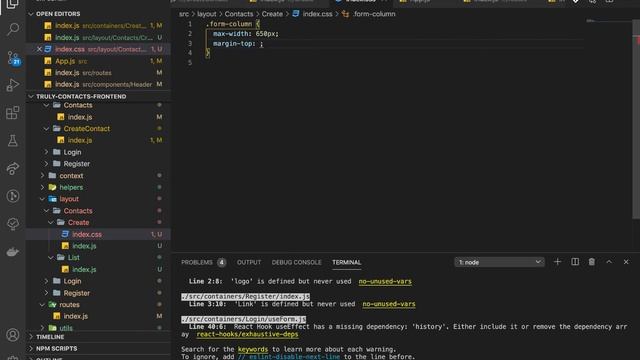Open the Explorer files view icon

(x=13, y=4)
